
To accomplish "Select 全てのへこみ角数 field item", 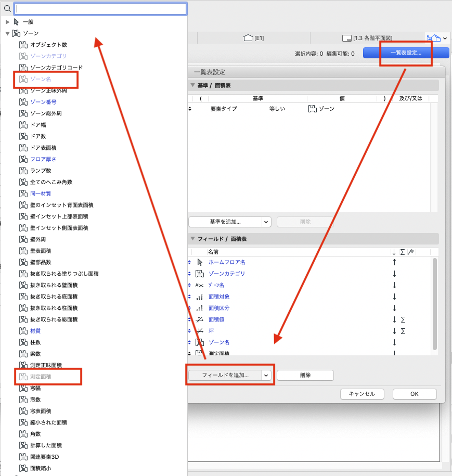I will [51, 182].
